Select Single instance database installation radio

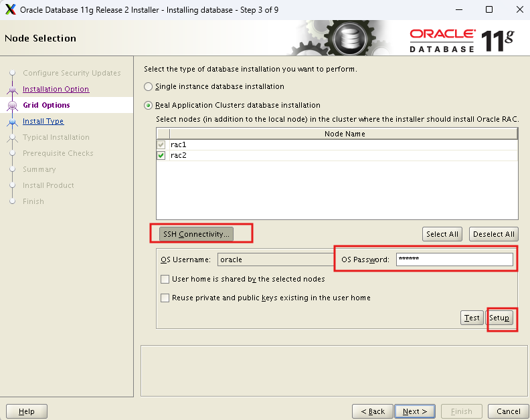[148, 86]
